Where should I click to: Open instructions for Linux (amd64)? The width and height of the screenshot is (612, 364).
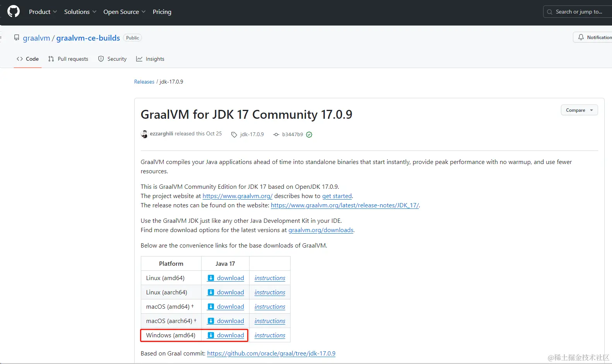(x=270, y=278)
